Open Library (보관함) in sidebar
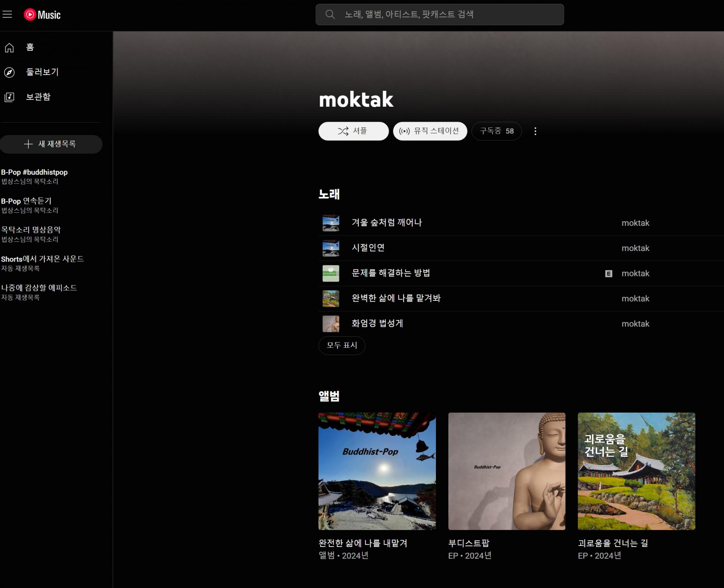The height and width of the screenshot is (588, 724). tap(38, 97)
